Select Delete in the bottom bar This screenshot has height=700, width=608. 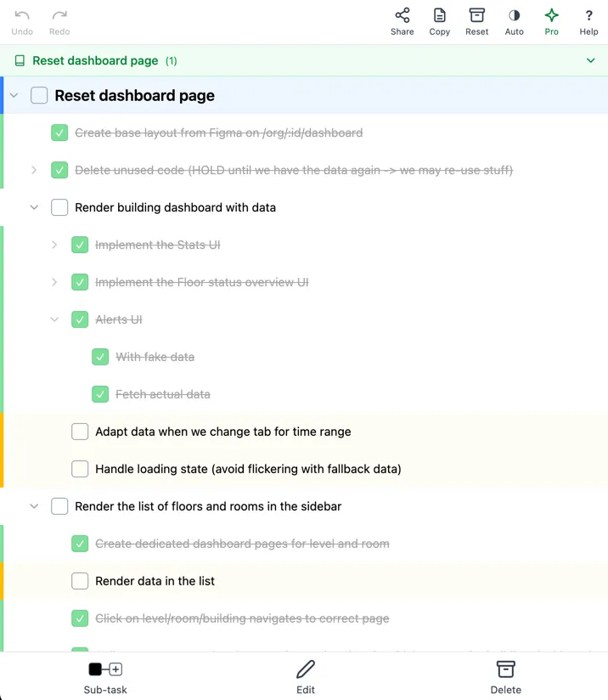click(506, 677)
